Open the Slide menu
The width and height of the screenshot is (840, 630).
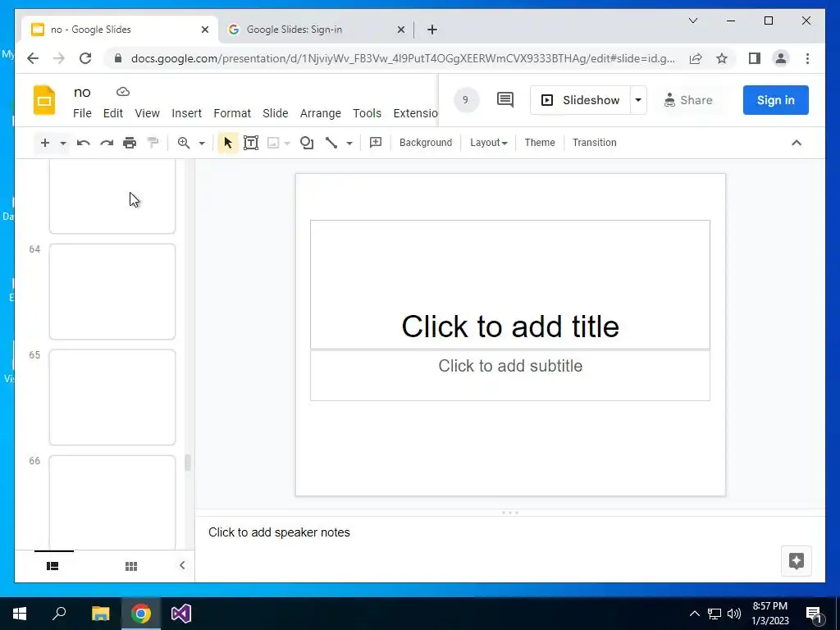pos(276,113)
